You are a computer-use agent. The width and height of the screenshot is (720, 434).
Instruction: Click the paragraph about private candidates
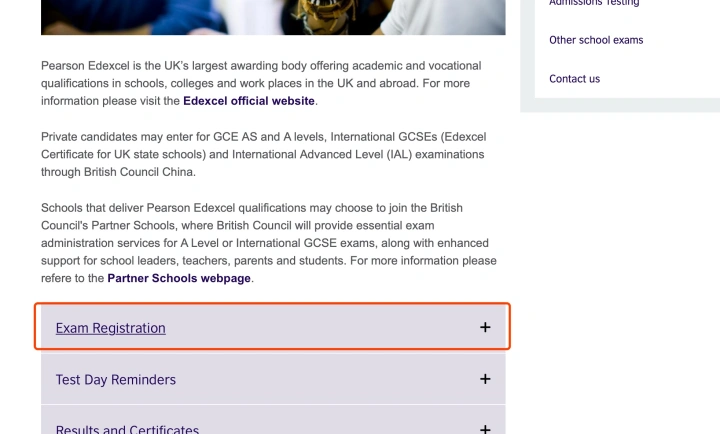pos(263,154)
